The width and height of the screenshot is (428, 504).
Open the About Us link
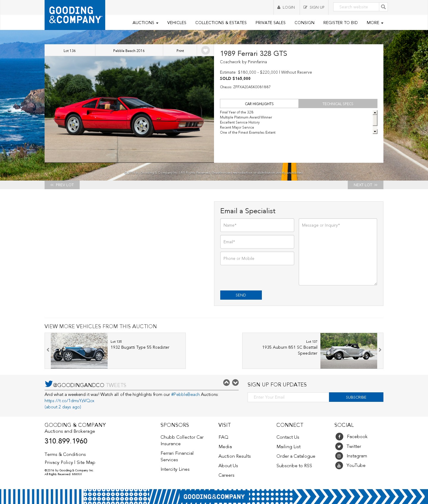(x=228, y=466)
